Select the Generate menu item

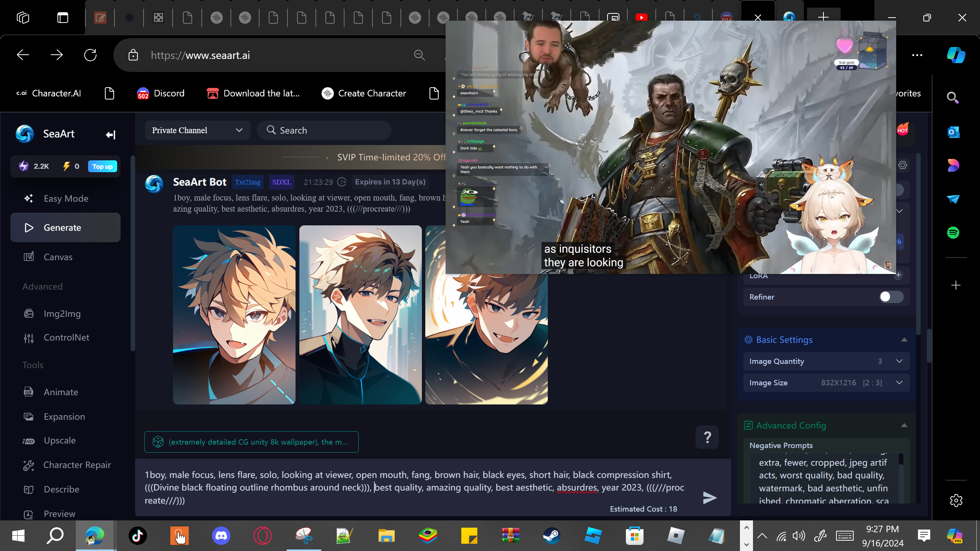tap(65, 228)
